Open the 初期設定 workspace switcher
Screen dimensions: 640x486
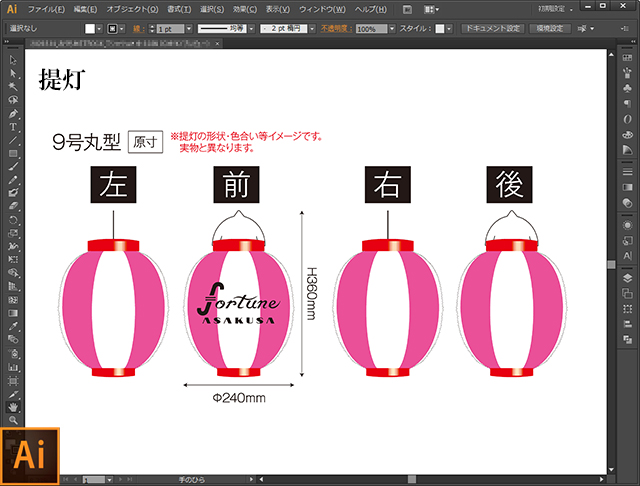[555, 9]
